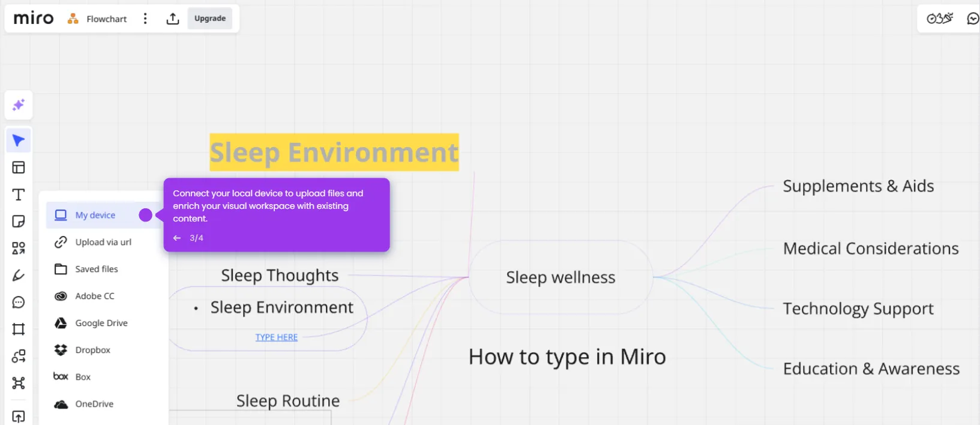The image size is (980, 425).
Task: Click the Upload tool in toolbar
Action: click(19, 417)
